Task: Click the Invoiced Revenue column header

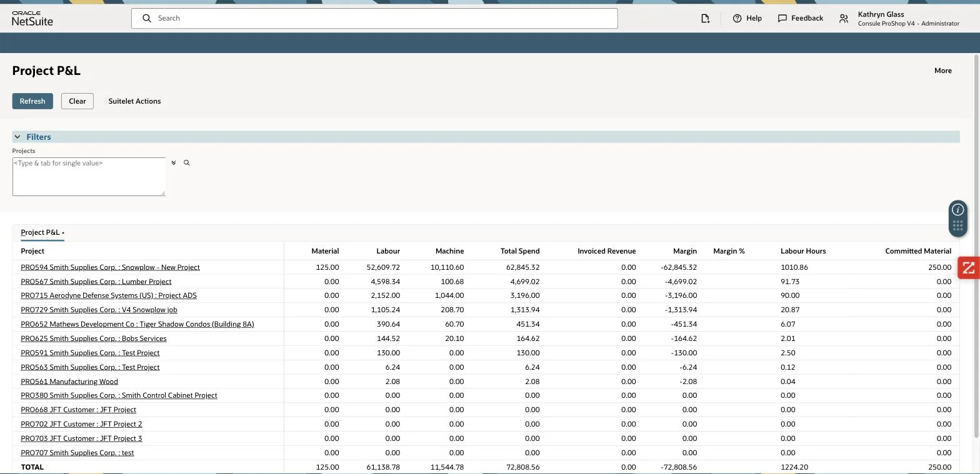Action: coord(606,251)
